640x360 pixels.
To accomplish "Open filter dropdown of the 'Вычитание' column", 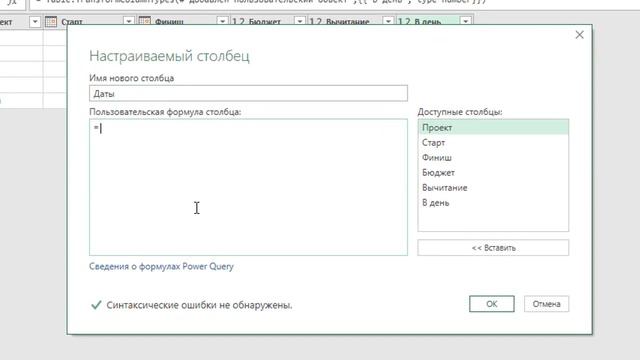I will [x=388, y=21].
